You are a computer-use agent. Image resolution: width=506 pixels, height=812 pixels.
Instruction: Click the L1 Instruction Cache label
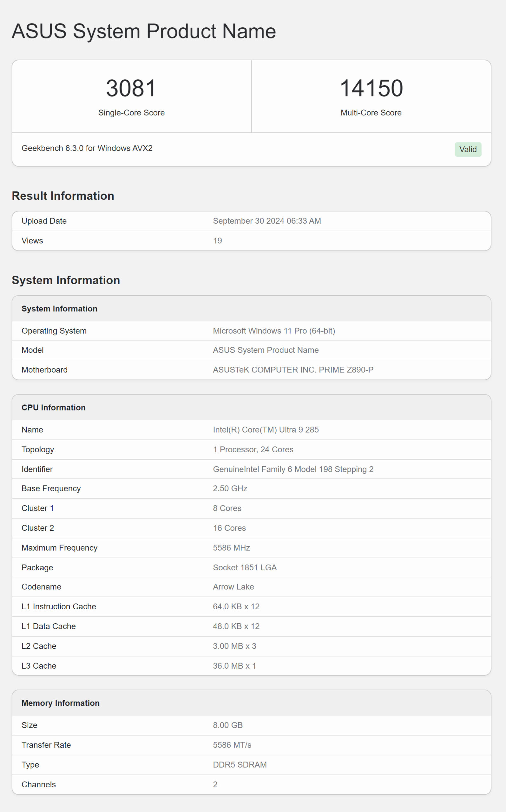pos(59,606)
